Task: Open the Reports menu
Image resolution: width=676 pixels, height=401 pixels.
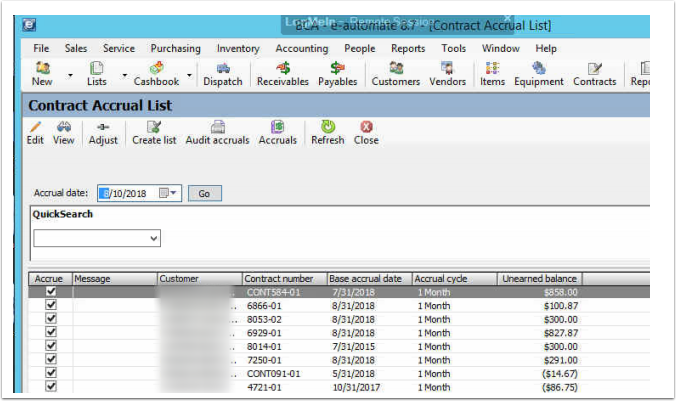Action: [408, 48]
